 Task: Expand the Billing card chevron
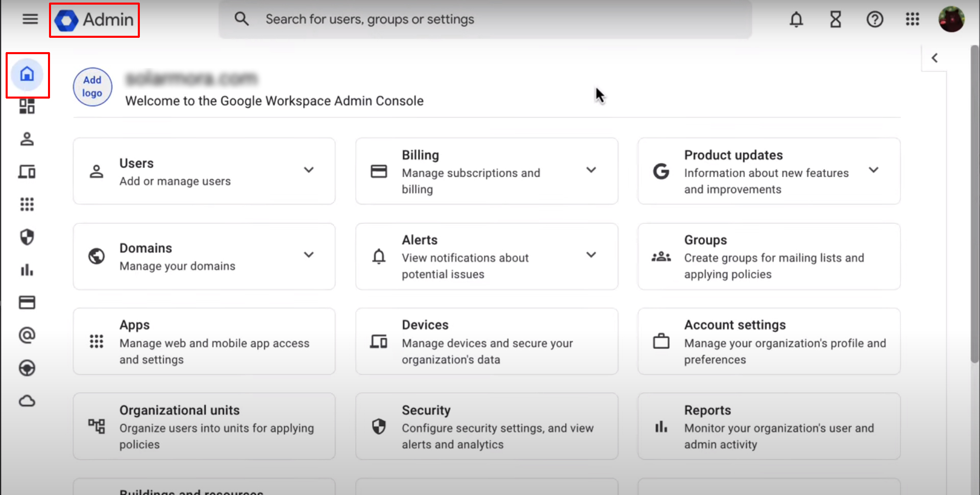(591, 170)
